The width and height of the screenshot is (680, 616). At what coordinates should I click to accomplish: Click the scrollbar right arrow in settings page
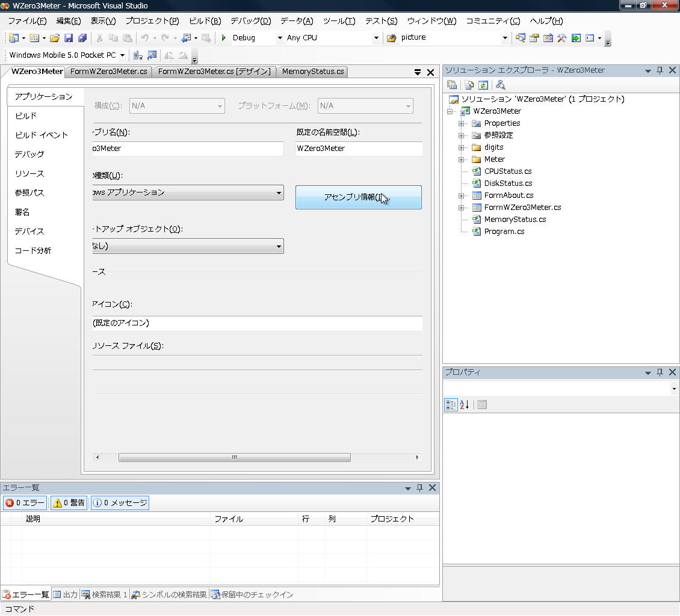coord(417,458)
